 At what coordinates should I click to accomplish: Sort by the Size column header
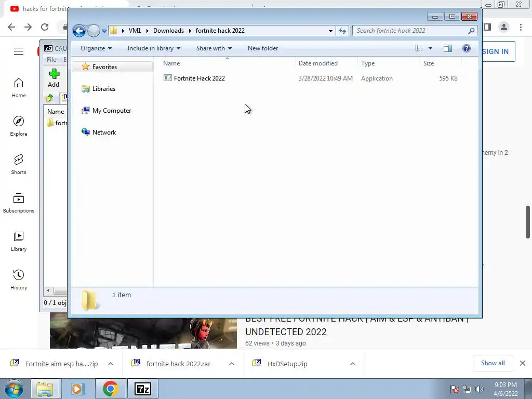tap(441, 63)
